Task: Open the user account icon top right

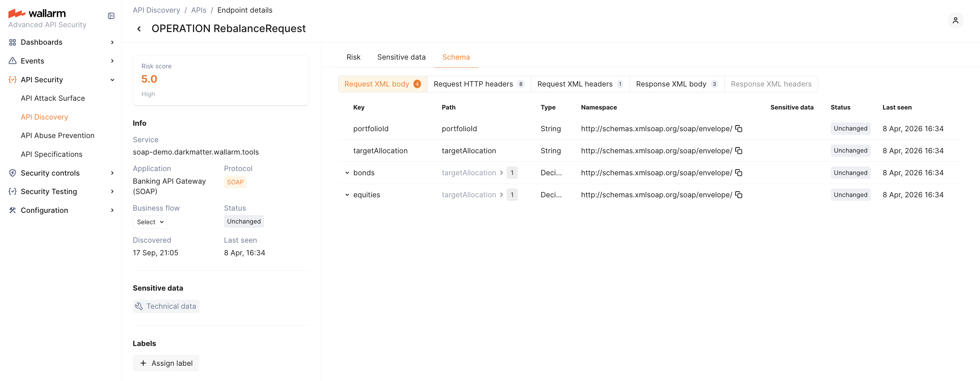Action: point(956,20)
